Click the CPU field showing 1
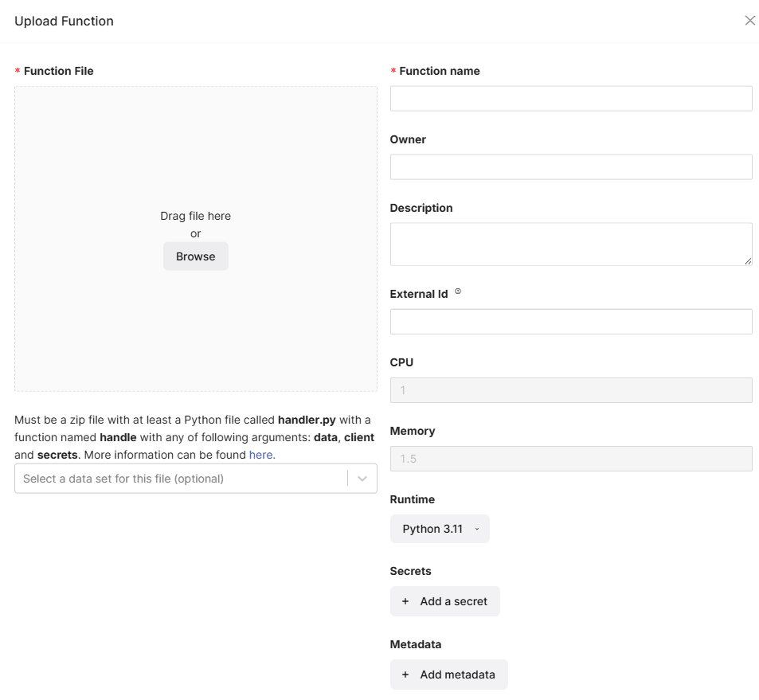Screen dimensions: 759x700 pos(571,390)
